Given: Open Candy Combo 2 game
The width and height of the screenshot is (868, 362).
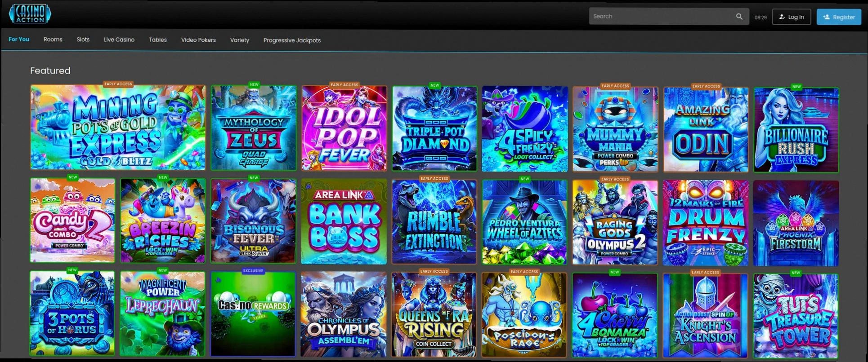Looking at the screenshot, I should click(72, 220).
